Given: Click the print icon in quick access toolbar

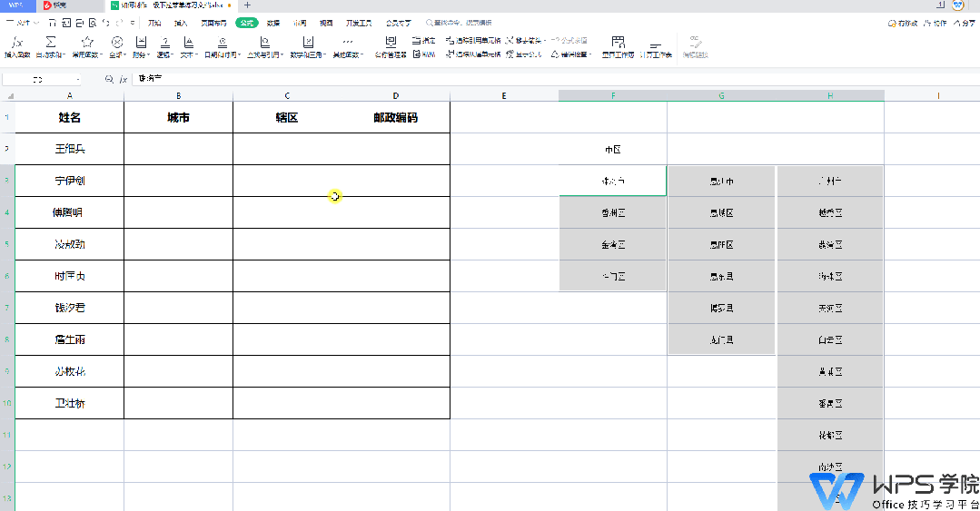Looking at the screenshot, I should click(x=79, y=23).
